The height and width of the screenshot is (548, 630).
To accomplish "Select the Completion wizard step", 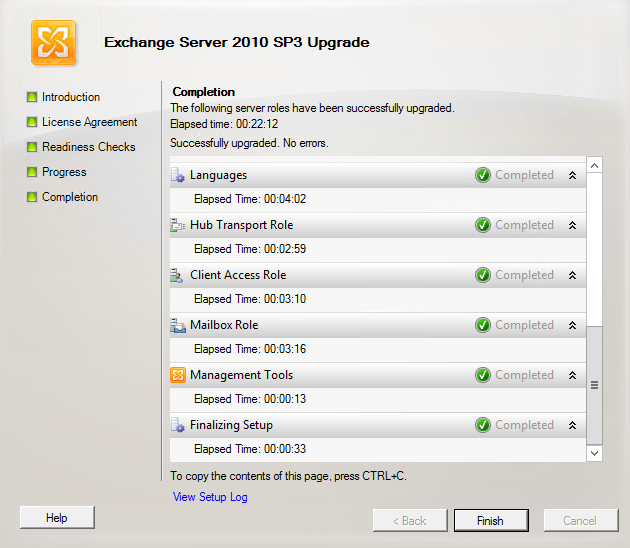I will tap(70, 197).
